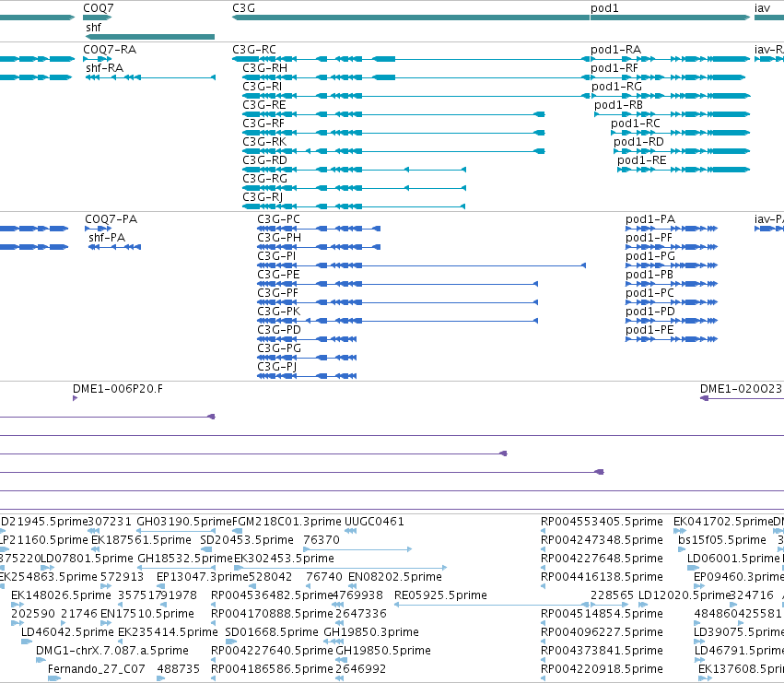Image resolution: width=784 pixels, height=683 pixels.
Task: Select EST RP004553405.5prime
Action: click(x=602, y=522)
